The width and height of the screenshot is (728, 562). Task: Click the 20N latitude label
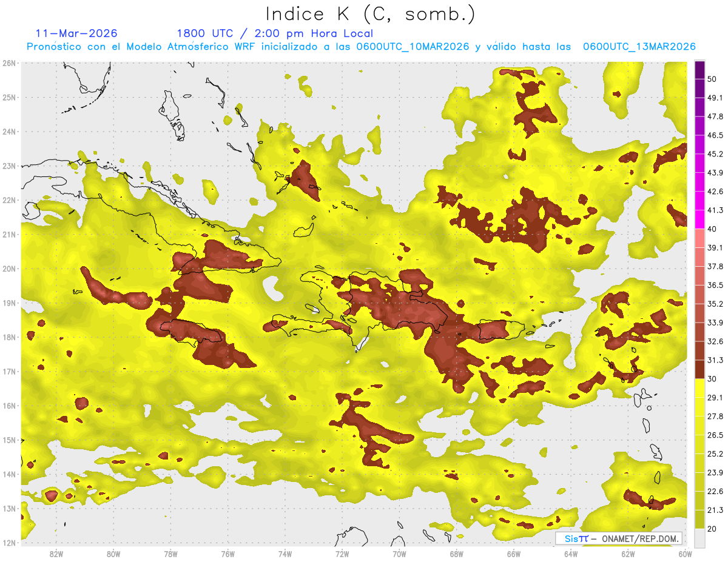pyautogui.click(x=9, y=269)
